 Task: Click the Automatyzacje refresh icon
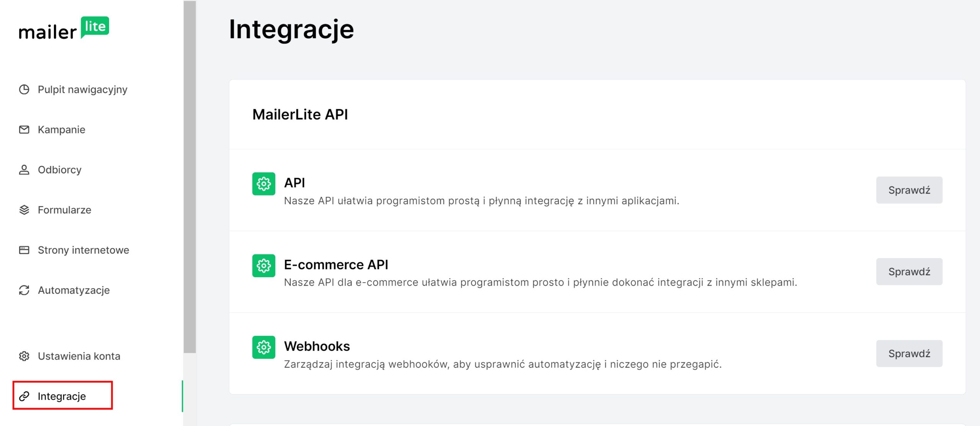[24, 290]
